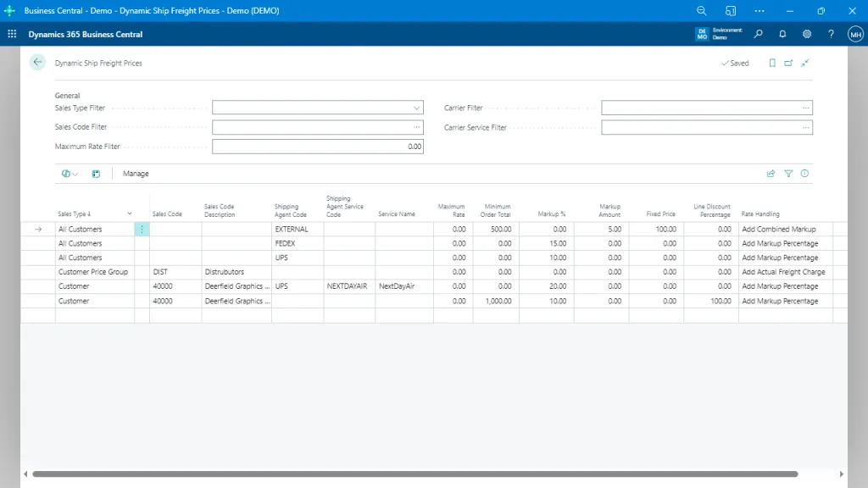Toggle narrow layout using the arrows icon
Image resolution: width=868 pixels, height=488 pixels.
tap(805, 63)
